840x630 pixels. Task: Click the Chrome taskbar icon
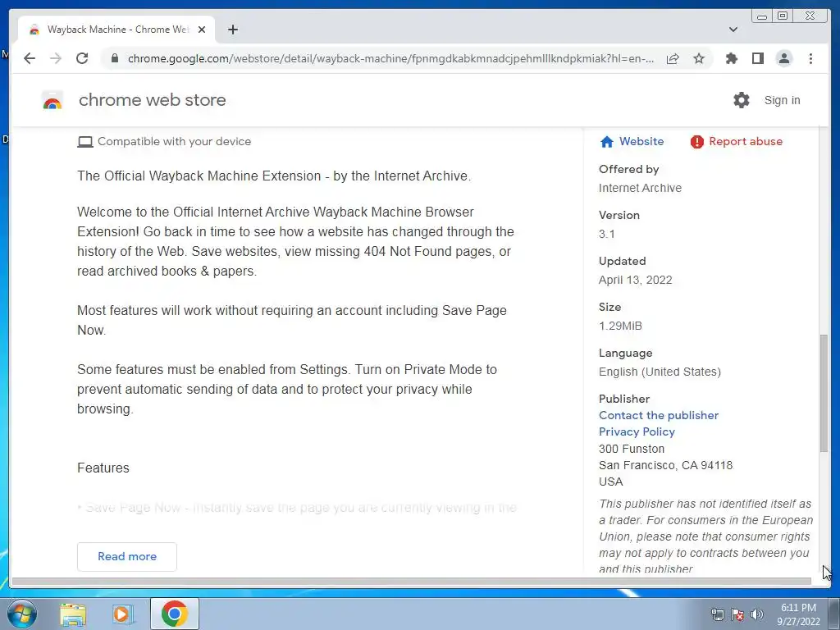[175, 614]
